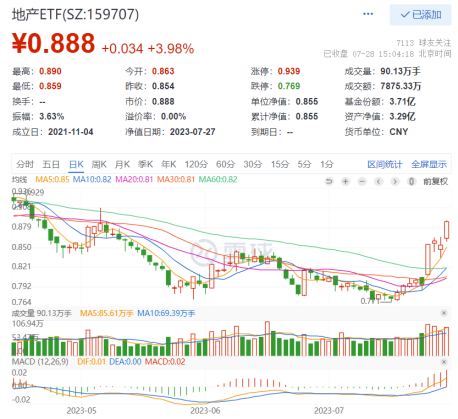
Task: Open the three-dot more options menu
Action: pyautogui.click(x=368, y=14)
